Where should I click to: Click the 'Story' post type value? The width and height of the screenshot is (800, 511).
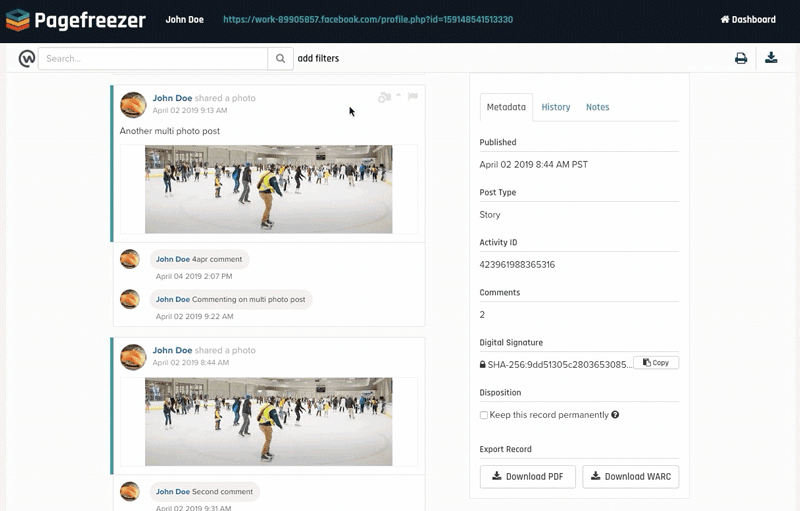[490, 215]
